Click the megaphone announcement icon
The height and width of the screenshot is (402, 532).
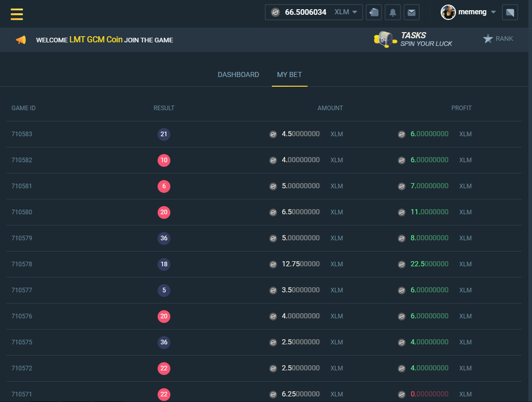pyautogui.click(x=21, y=40)
